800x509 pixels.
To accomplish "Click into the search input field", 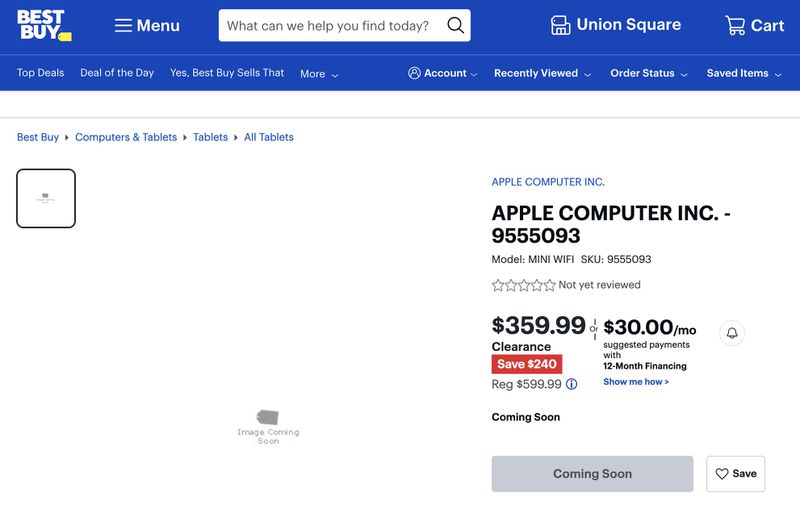I will [x=328, y=26].
